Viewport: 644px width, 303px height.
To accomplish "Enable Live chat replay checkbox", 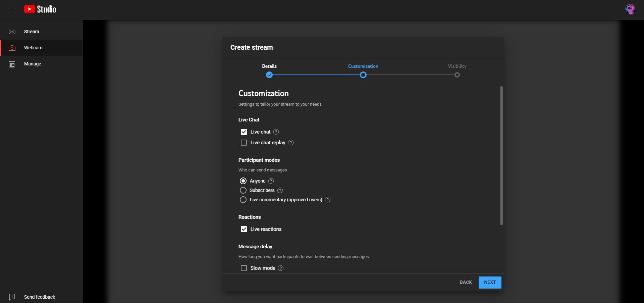I will [244, 143].
